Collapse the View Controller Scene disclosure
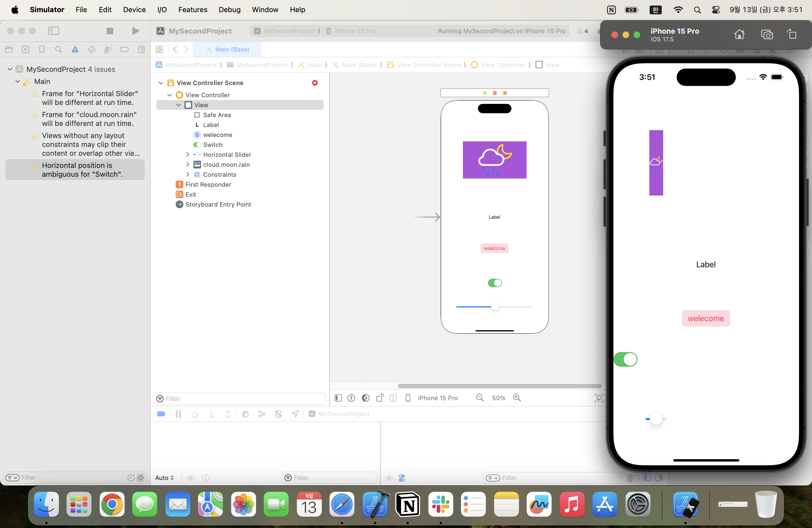812x528 pixels. (x=161, y=83)
